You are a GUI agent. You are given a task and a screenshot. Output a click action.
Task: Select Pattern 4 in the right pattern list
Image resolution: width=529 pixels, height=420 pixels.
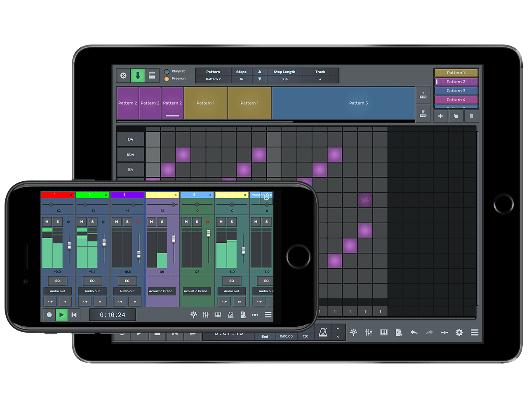point(456,100)
